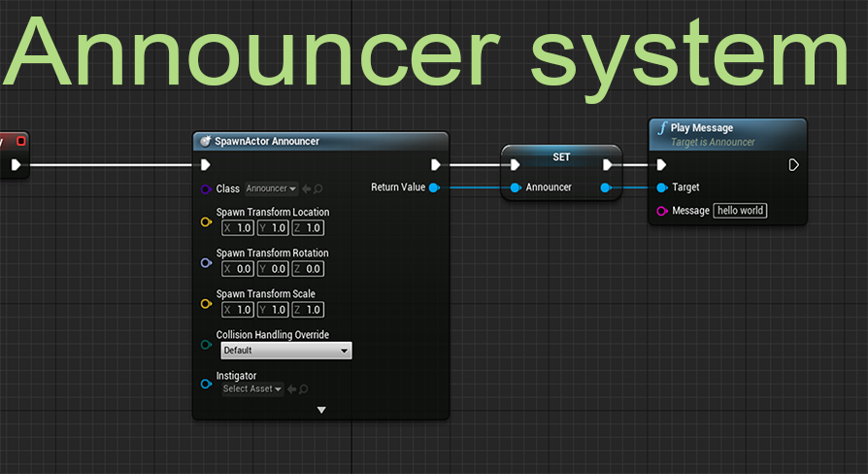The width and height of the screenshot is (868, 474).
Task: Click SET node input execution pin
Action: (515, 164)
